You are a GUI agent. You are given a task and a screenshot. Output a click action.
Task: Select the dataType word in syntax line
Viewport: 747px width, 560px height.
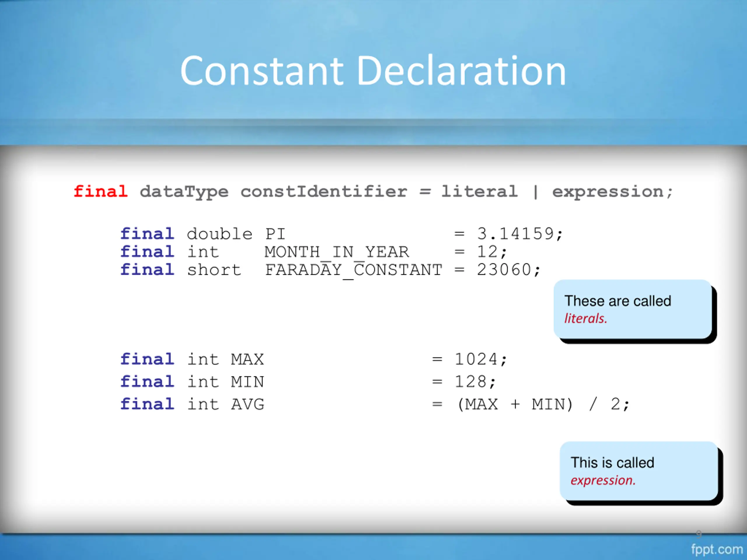184,192
